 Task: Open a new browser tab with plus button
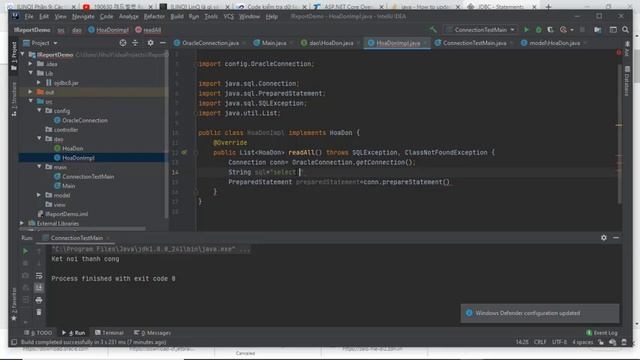(548, 7)
